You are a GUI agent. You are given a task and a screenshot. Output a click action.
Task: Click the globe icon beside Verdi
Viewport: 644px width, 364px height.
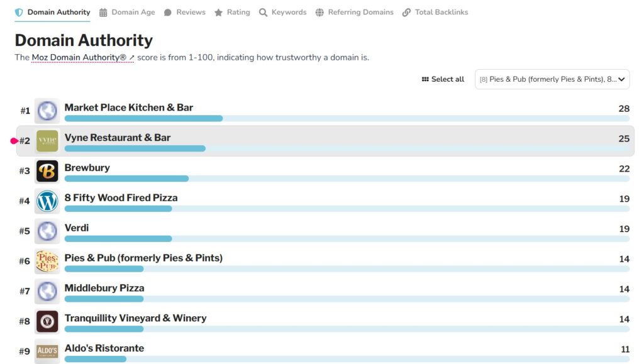coord(47,231)
